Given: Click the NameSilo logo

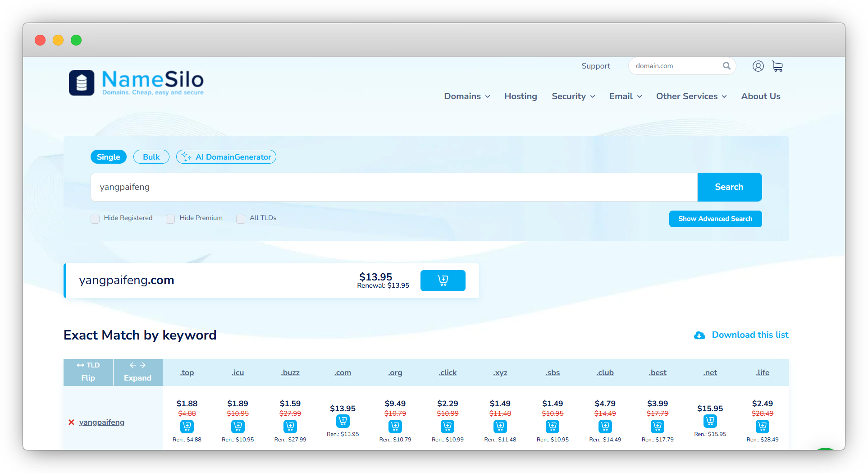Looking at the screenshot, I should [136, 83].
